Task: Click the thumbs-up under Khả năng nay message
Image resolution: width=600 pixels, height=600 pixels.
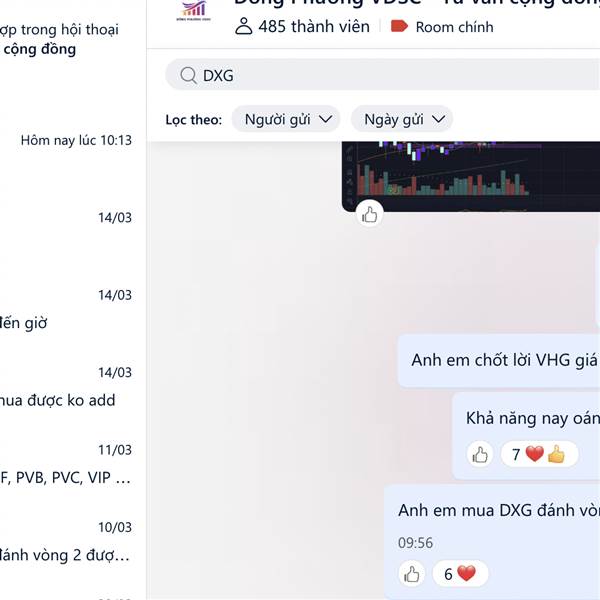Action: point(480,455)
